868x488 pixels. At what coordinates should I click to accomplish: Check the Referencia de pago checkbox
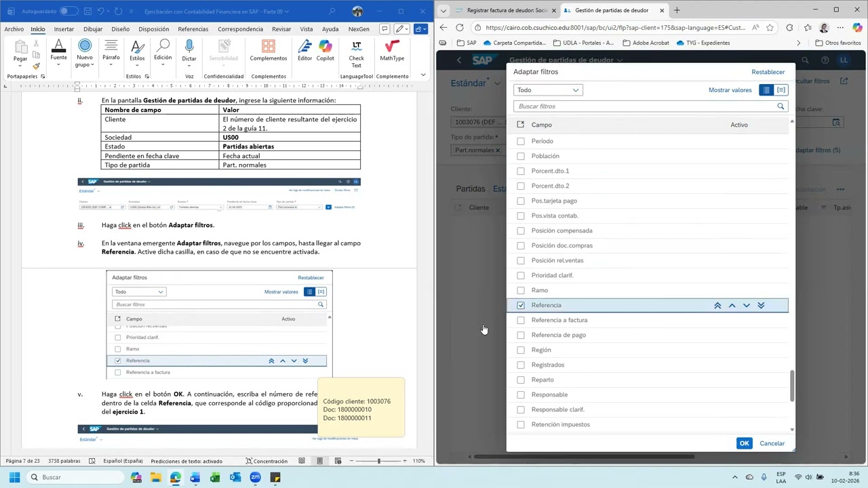tap(521, 335)
